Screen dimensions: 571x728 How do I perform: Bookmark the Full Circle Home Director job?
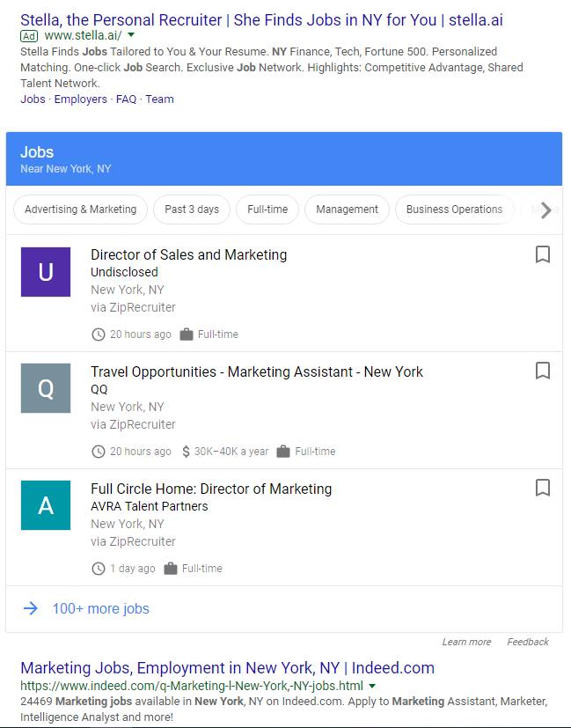(x=543, y=488)
